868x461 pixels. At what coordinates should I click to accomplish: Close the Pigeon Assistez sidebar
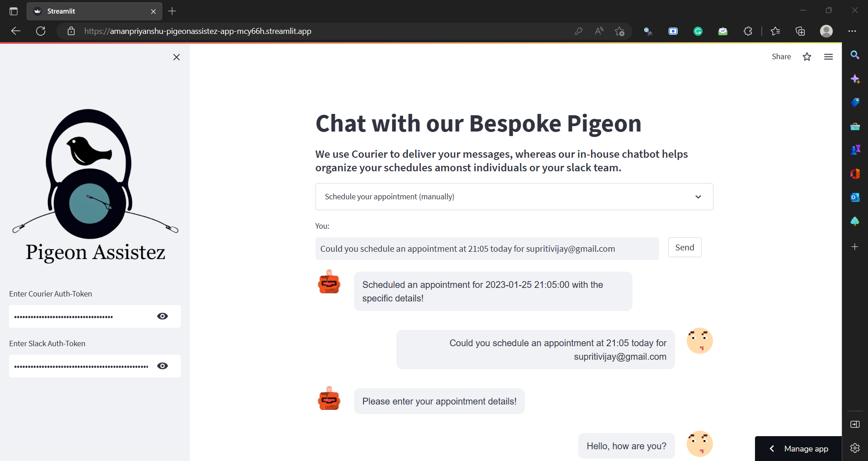pyautogui.click(x=176, y=57)
